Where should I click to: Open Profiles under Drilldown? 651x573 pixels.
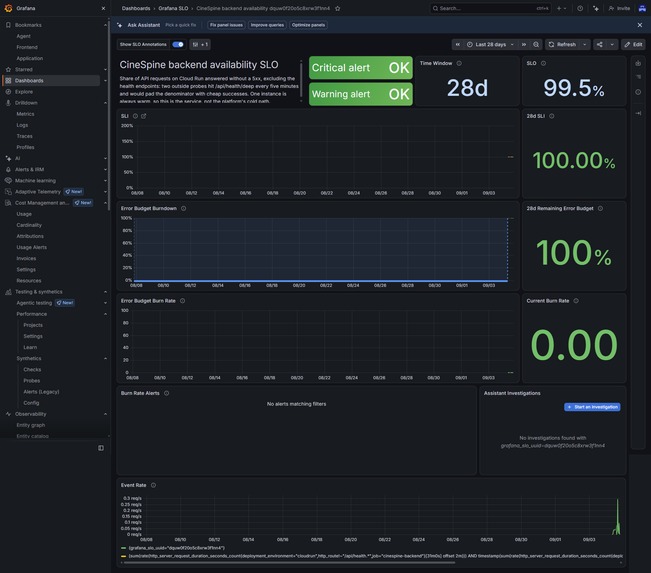(x=25, y=147)
